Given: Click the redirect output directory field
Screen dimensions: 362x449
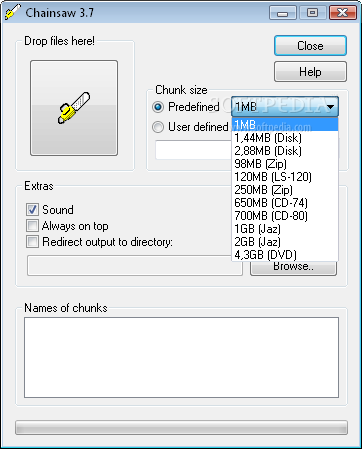Looking at the screenshot, I should (135, 266).
